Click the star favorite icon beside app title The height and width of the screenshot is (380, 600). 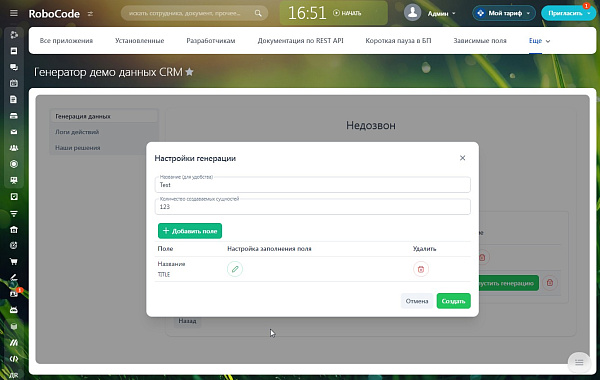click(x=189, y=72)
